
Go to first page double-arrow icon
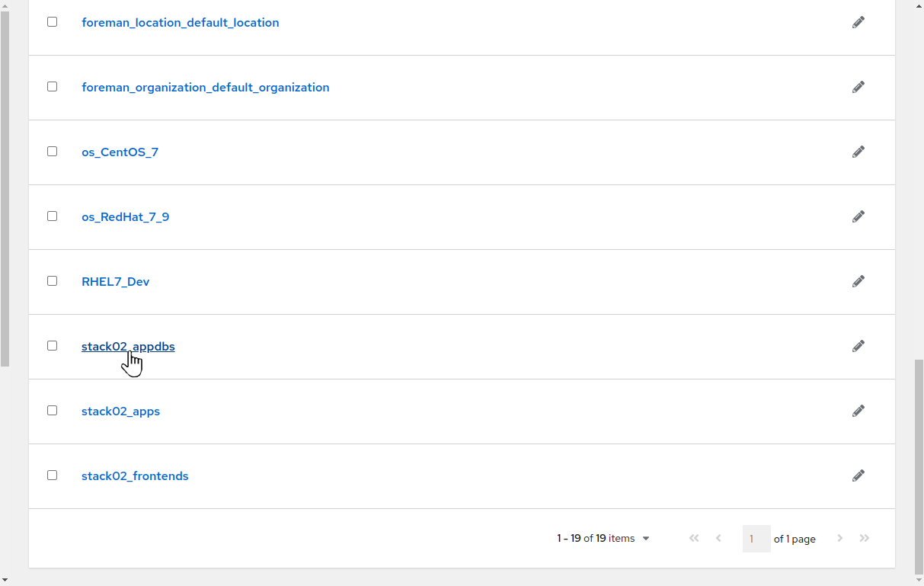(x=694, y=538)
